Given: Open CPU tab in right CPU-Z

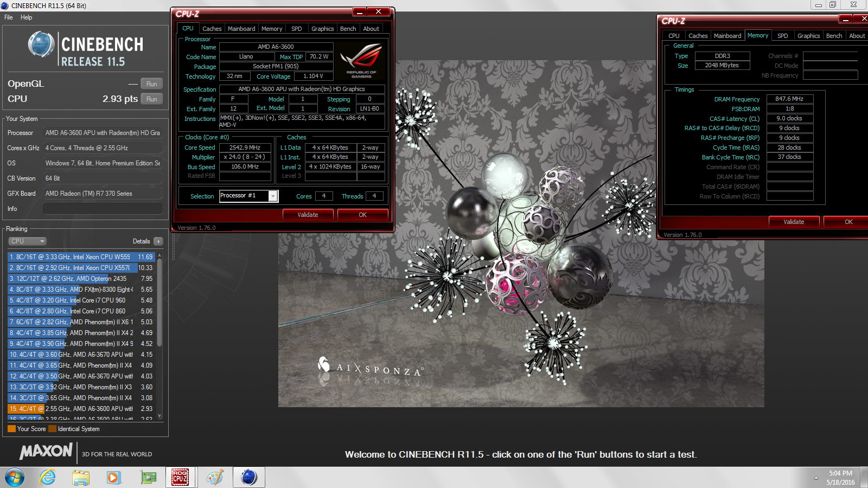Looking at the screenshot, I should click(x=674, y=36).
